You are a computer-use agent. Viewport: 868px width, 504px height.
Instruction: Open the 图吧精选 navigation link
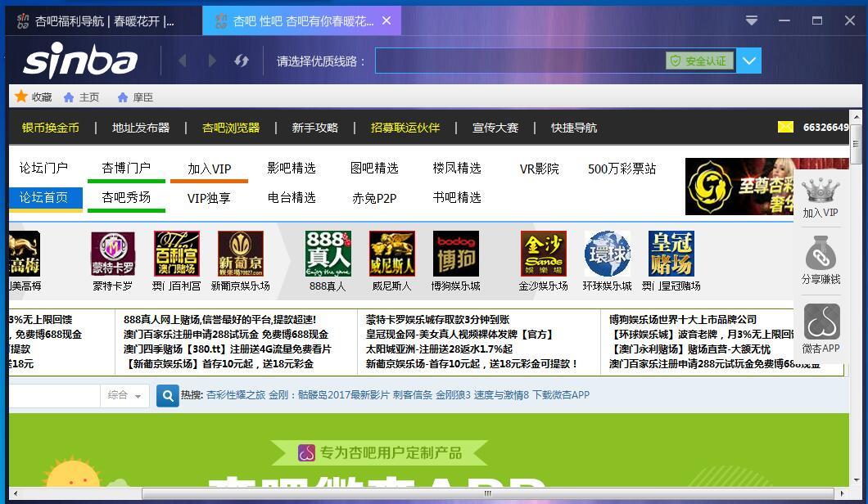tap(374, 168)
